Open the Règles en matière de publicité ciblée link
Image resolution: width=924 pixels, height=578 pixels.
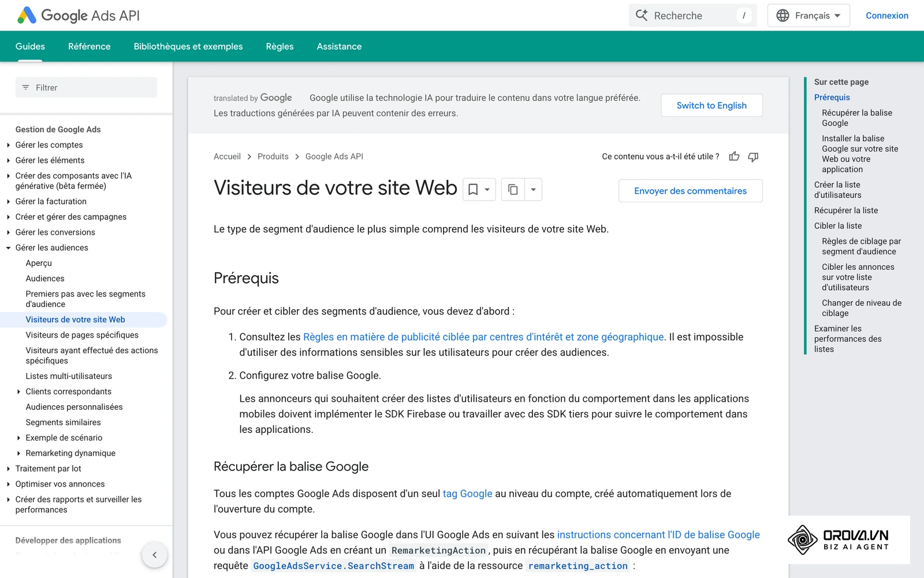(x=483, y=337)
